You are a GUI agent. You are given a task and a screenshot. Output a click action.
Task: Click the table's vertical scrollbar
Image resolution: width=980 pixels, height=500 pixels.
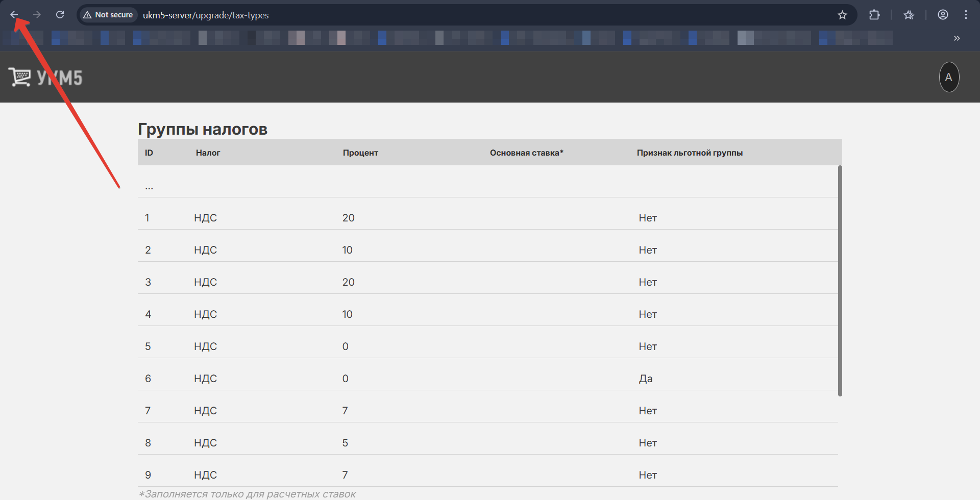(840, 281)
